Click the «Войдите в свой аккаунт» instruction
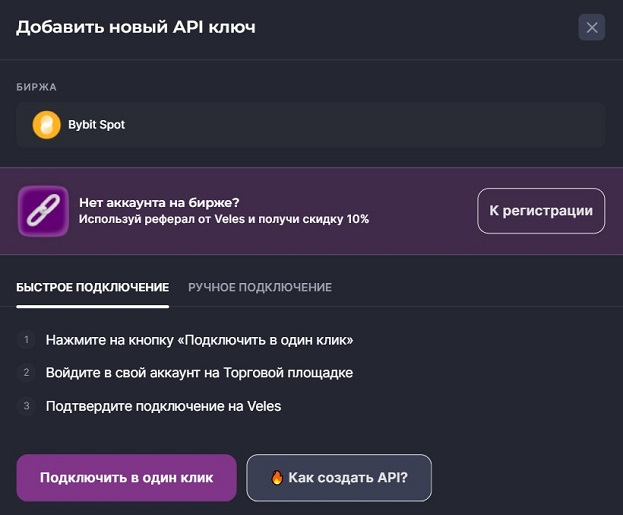This screenshot has height=515, width=623. pos(199,373)
